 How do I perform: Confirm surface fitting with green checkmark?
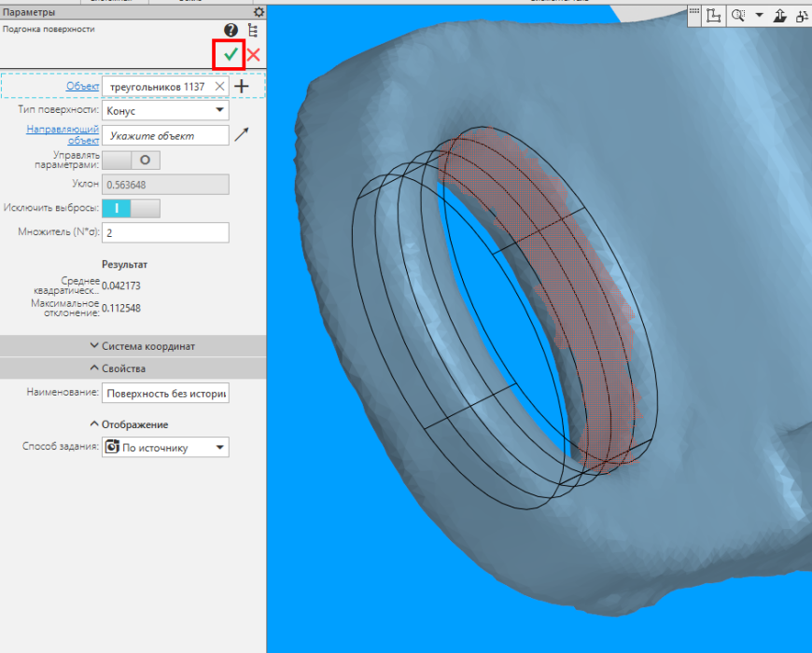[231, 54]
